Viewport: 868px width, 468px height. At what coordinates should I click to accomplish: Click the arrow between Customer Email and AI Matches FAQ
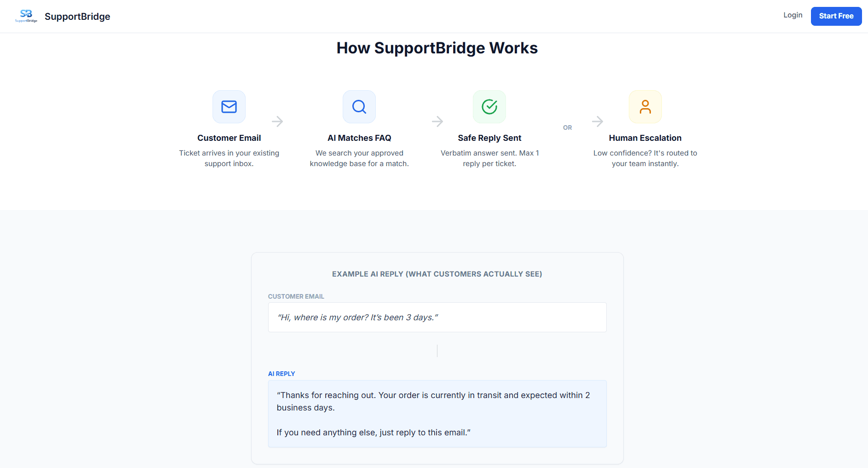pyautogui.click(x=277, y=121)
